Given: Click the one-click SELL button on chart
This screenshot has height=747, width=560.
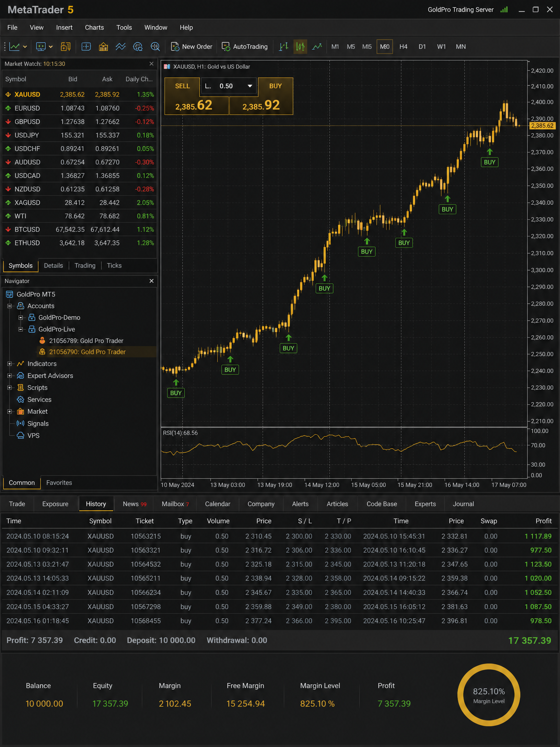Looking at the screenshot, I should click(182, 86).
